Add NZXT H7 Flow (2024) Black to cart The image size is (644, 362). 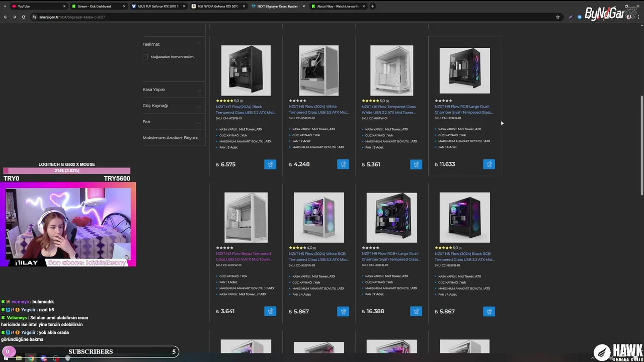click(270, 164)
